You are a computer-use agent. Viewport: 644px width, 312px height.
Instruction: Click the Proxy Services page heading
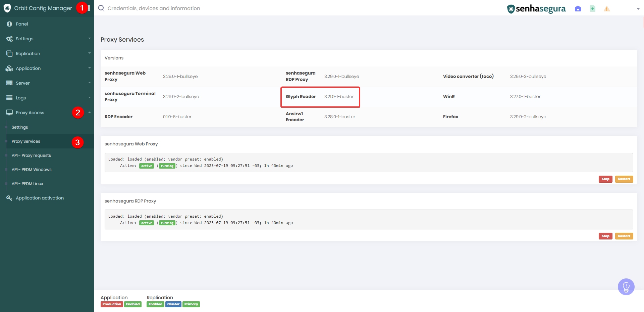pyautogui.click(x=122, y=40)
